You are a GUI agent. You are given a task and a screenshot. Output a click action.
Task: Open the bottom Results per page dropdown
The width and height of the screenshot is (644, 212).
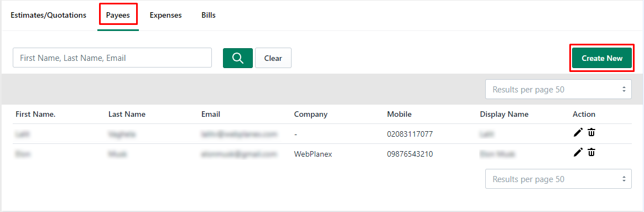559,179
